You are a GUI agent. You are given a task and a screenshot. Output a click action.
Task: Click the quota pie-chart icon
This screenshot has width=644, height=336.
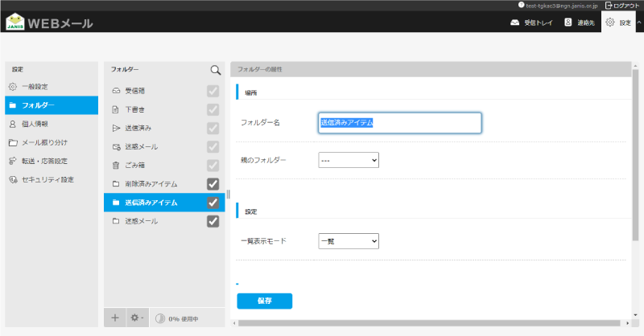point(160,319)
